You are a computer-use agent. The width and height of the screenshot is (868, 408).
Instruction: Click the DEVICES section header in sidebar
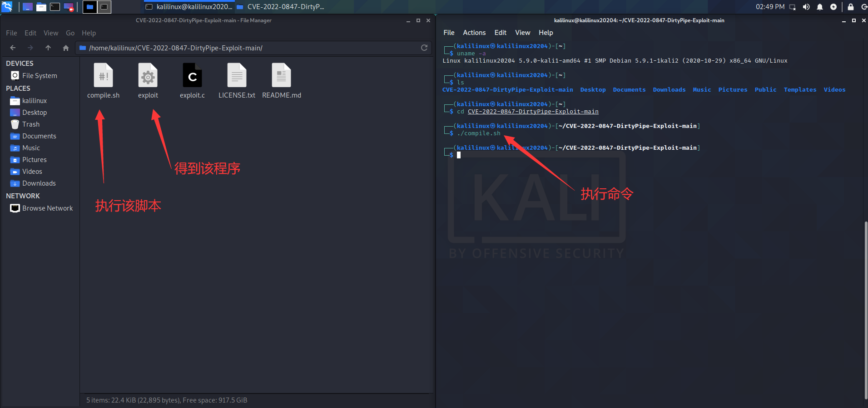coord(20,64)
